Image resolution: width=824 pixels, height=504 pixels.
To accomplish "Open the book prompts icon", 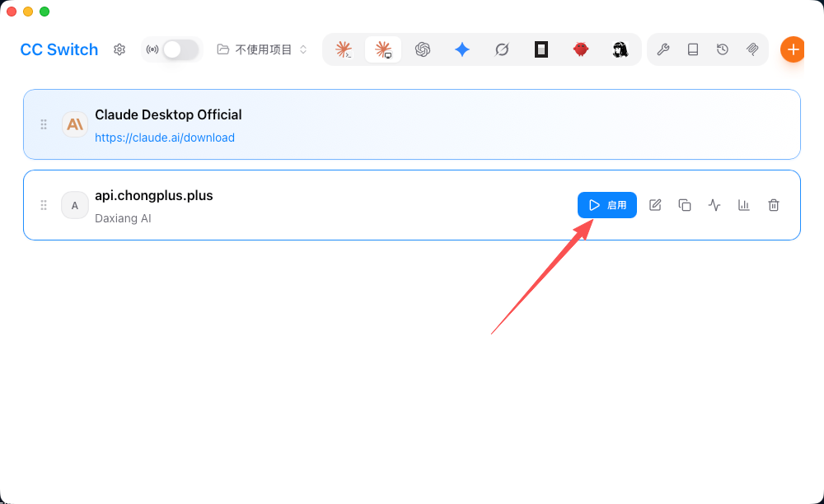I will (693, 49).
